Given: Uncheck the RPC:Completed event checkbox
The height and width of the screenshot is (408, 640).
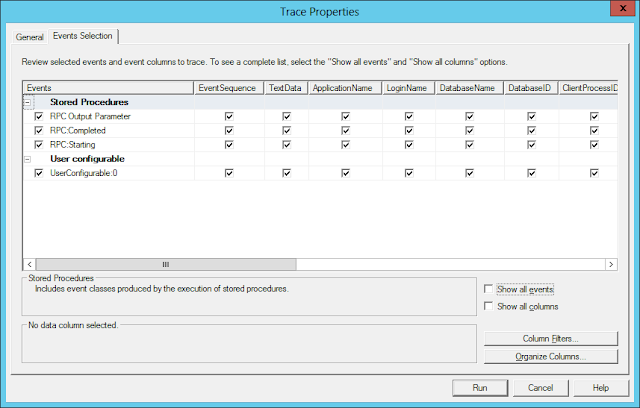Looking at the screenshot, I should tap(39, 131).
